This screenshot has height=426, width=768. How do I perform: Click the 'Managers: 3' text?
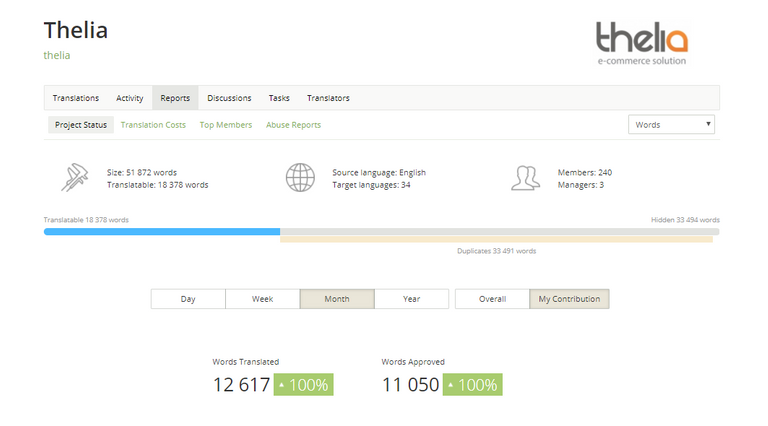coord(581,185)
